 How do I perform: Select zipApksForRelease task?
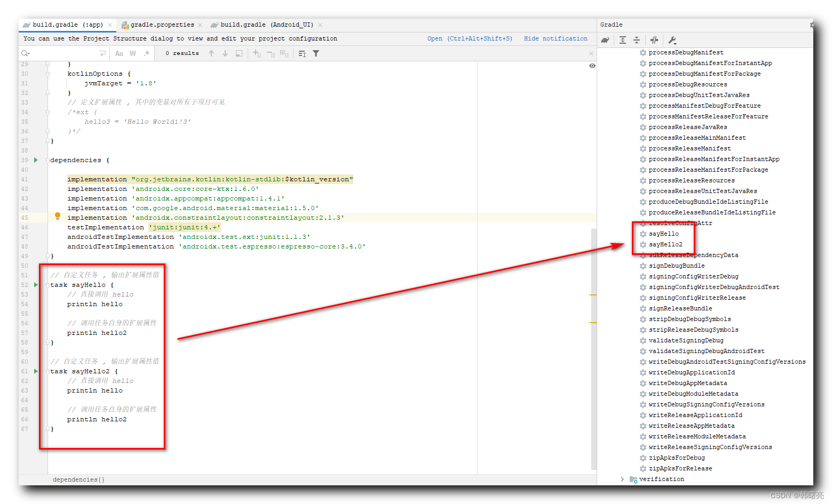pyautogui.click(x=680, y=468)
